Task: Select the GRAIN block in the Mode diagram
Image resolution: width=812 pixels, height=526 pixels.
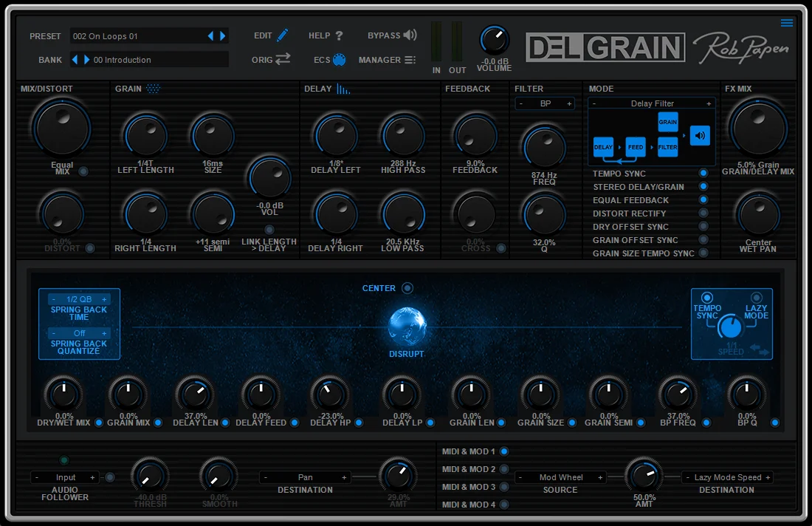Action: (668, 123)
